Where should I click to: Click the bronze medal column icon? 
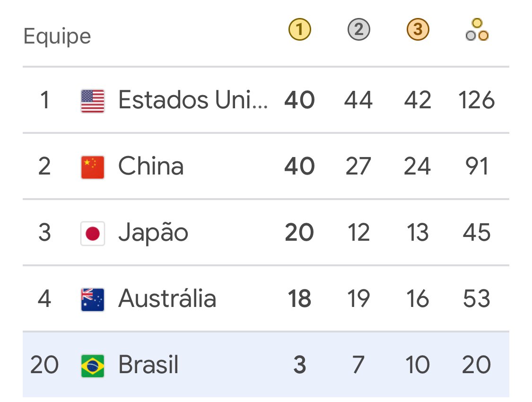coord(418,29)
